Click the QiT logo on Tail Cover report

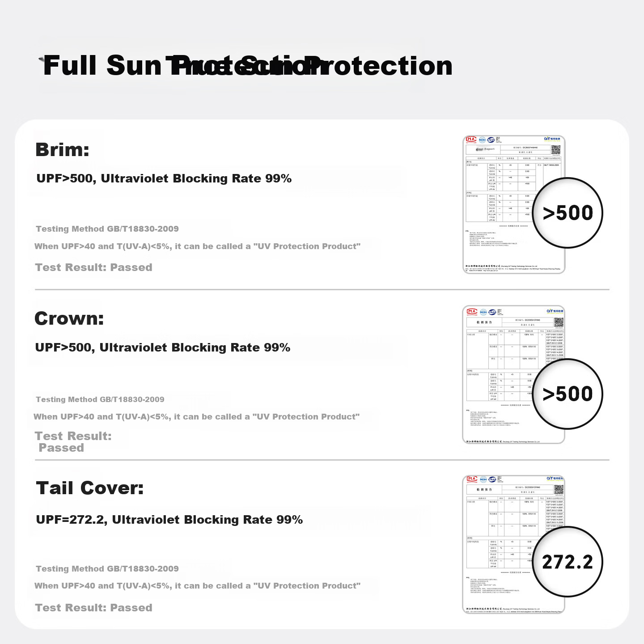click(555, 478)
